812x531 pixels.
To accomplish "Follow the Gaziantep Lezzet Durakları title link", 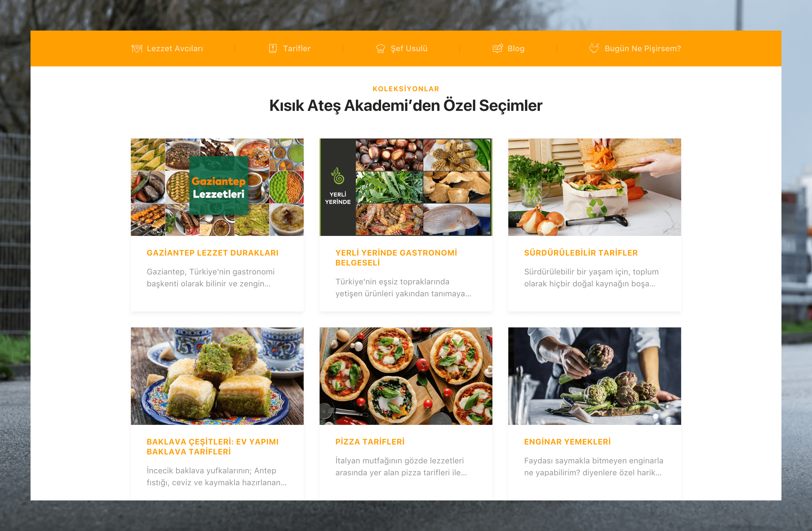I will (x=213, y=253).
